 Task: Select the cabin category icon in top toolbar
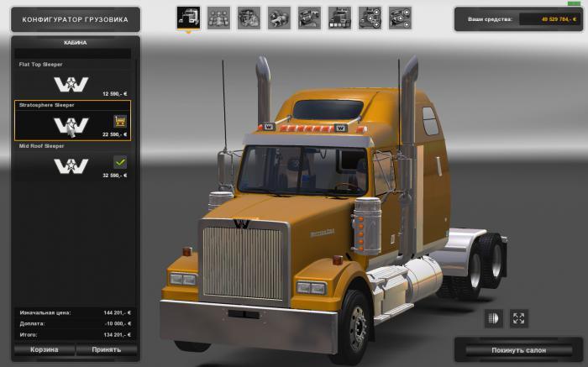(x=188, y=18)
